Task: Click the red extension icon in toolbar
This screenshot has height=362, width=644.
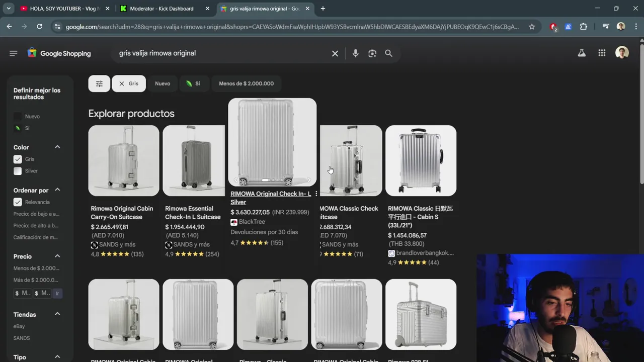Action: click(553, 27)
